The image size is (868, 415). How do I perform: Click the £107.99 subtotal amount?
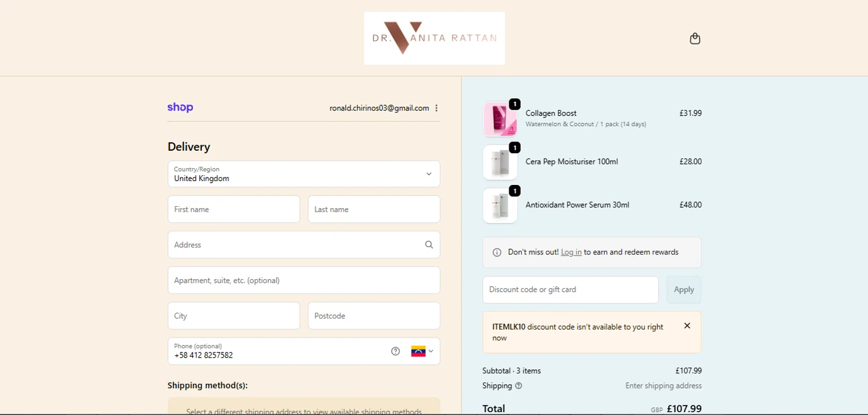(689, 370)
